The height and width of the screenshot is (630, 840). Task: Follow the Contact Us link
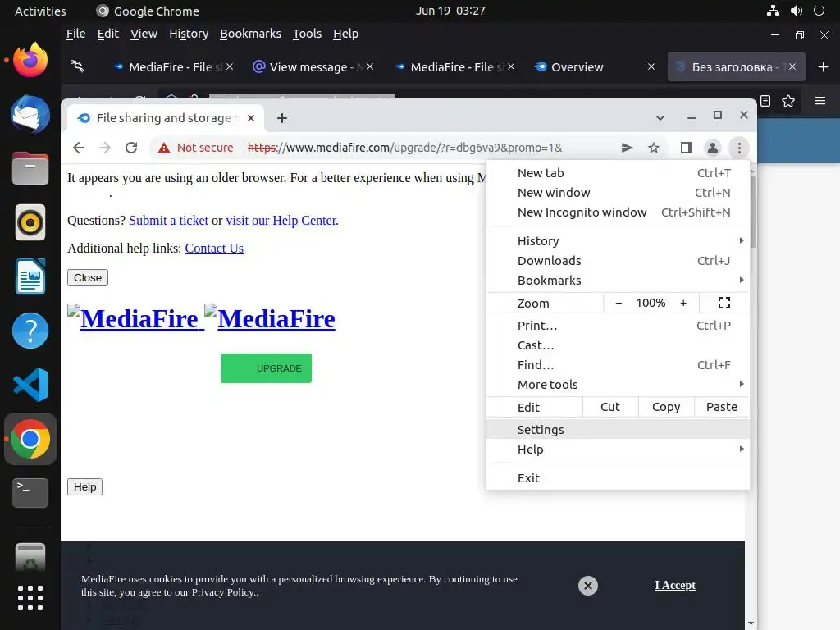pyautogui.click(x=214, y=249)
